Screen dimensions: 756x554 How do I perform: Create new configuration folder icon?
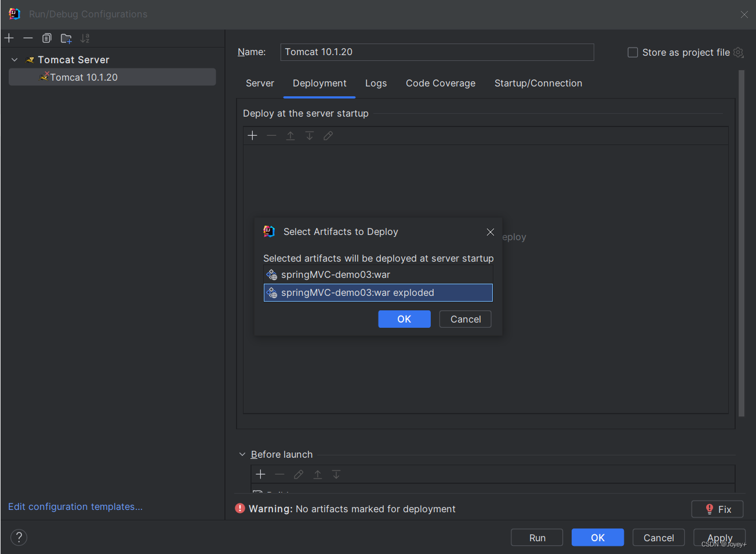click(66, 38)
